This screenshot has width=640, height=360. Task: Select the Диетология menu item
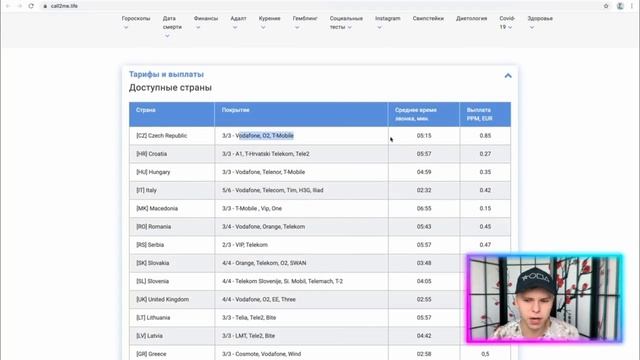click(x=471, y=18)
